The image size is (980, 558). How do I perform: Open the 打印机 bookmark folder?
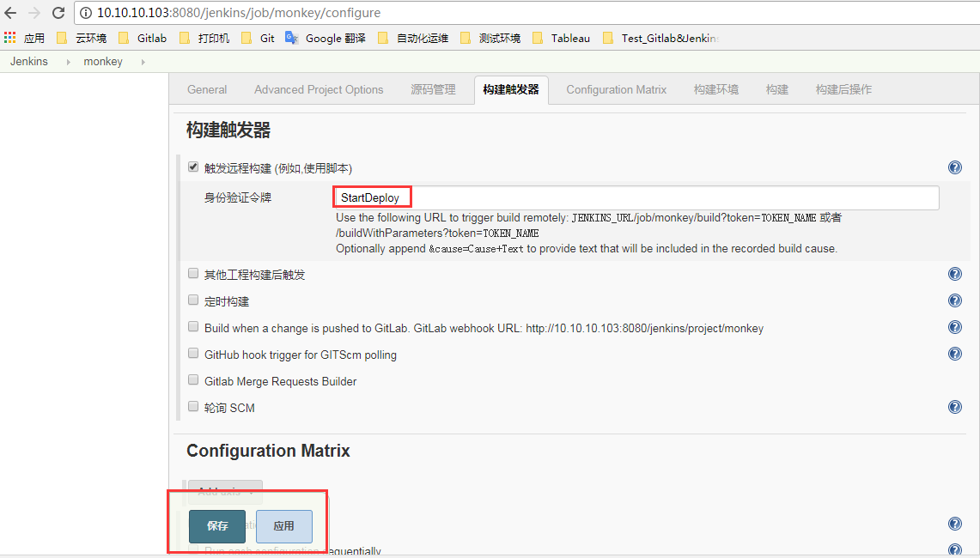(x=204, y=38)
